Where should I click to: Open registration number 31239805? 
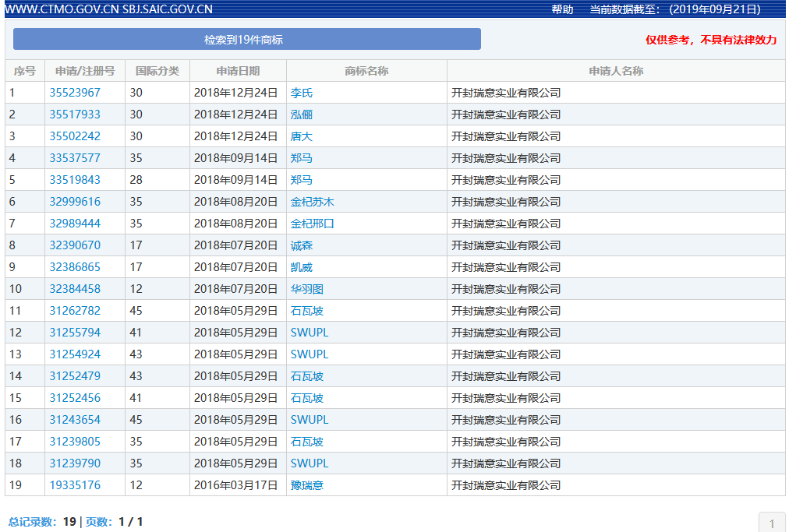(75, 442)
